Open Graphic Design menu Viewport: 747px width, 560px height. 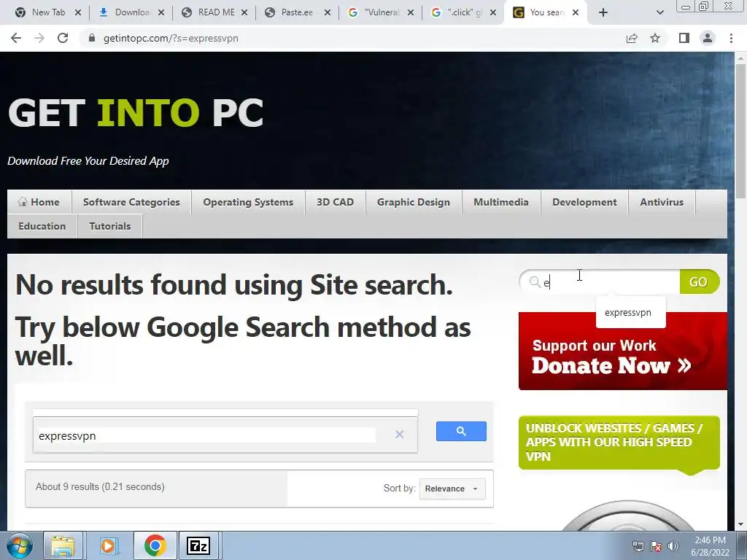[x=414, y=202]
